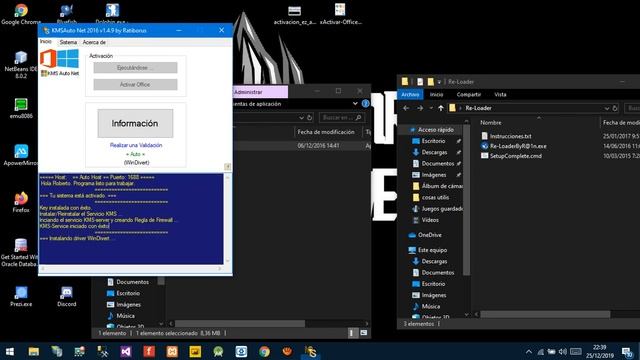Viewport: 640px width, 360px height.
Task: Refresh the middle explorer window address bar
Action: [309, 118]
